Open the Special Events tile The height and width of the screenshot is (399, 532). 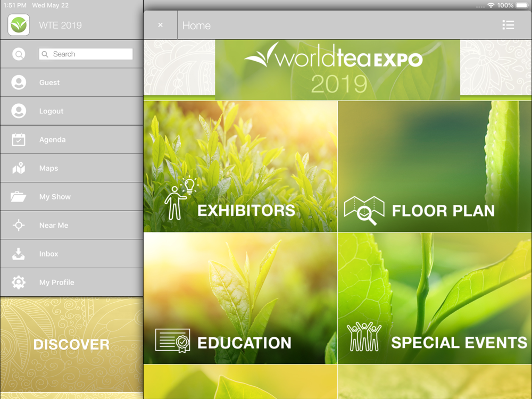tap(435, 298)
